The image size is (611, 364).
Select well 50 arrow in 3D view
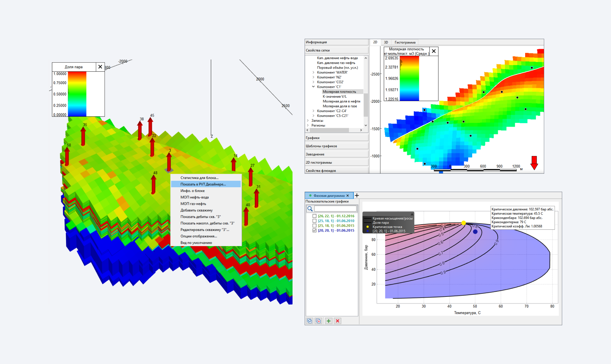tap(67, 156)
